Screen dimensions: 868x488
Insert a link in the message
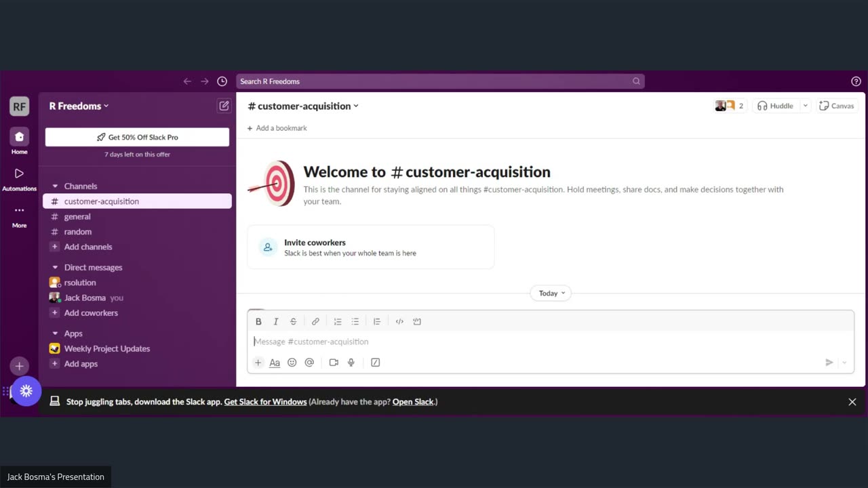click(x=315, y=321)
